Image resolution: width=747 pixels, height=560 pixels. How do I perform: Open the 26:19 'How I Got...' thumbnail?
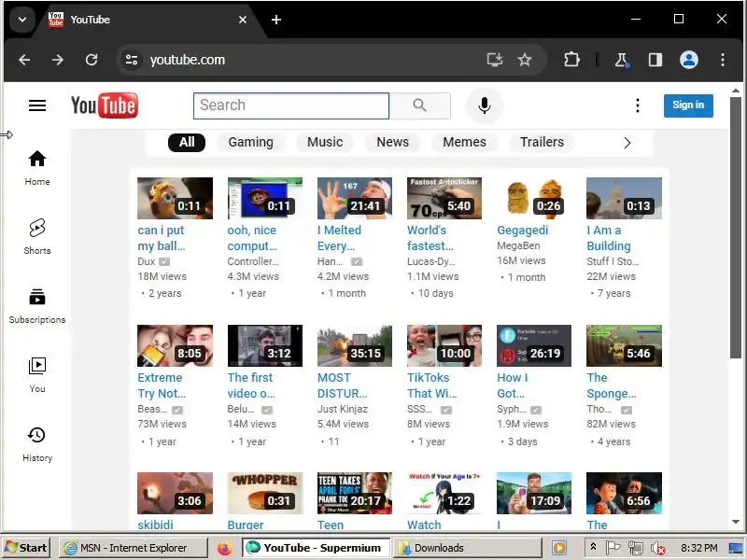(533, 345)
